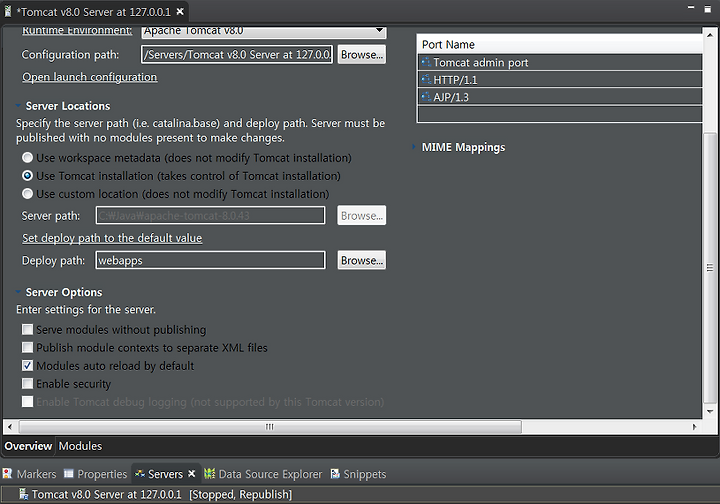720x504 pixels.
Task: Open the Data Source Explorer tab
Action: [263, 474]
